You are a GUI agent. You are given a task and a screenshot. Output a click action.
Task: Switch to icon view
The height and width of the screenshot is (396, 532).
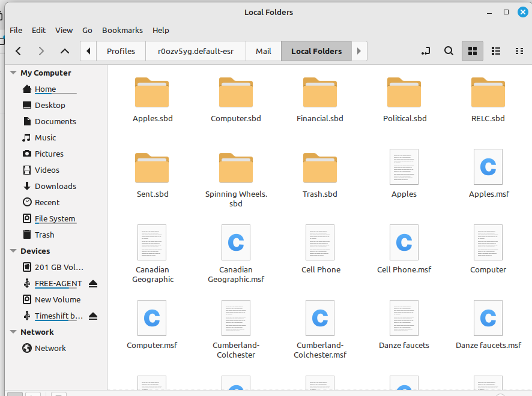pyautogui.click(x=472, y=51)
